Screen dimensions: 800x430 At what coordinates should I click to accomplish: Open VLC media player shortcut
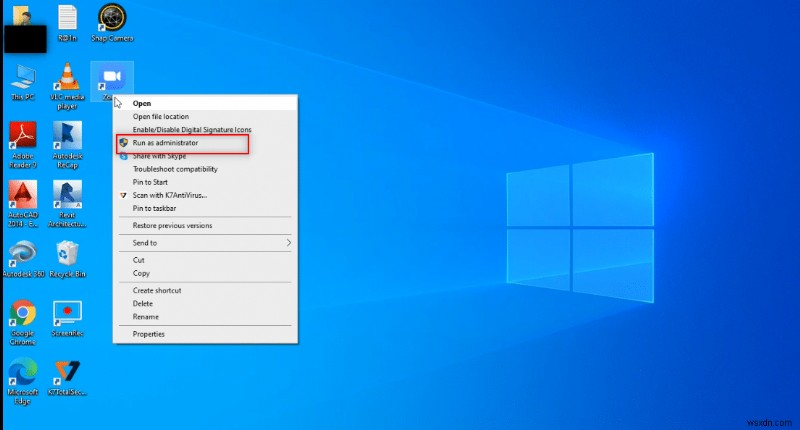(67, 86)
